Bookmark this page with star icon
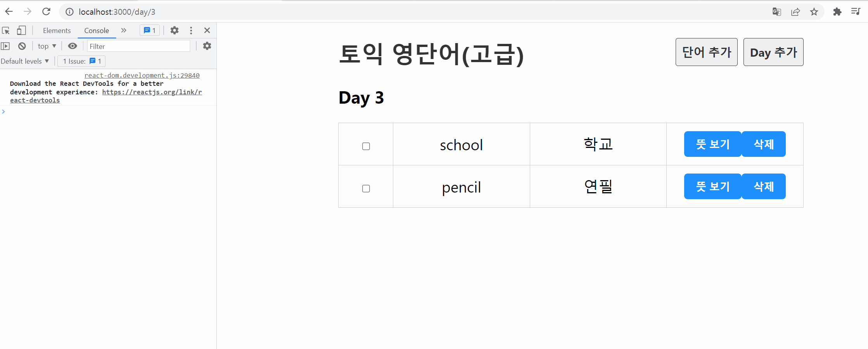The height and width of the screenshot is (349, 868). tap(814, 12)
